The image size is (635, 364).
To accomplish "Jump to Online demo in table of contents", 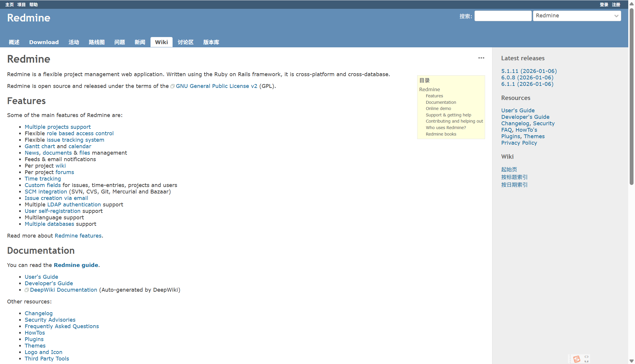I will coord(438,108).
